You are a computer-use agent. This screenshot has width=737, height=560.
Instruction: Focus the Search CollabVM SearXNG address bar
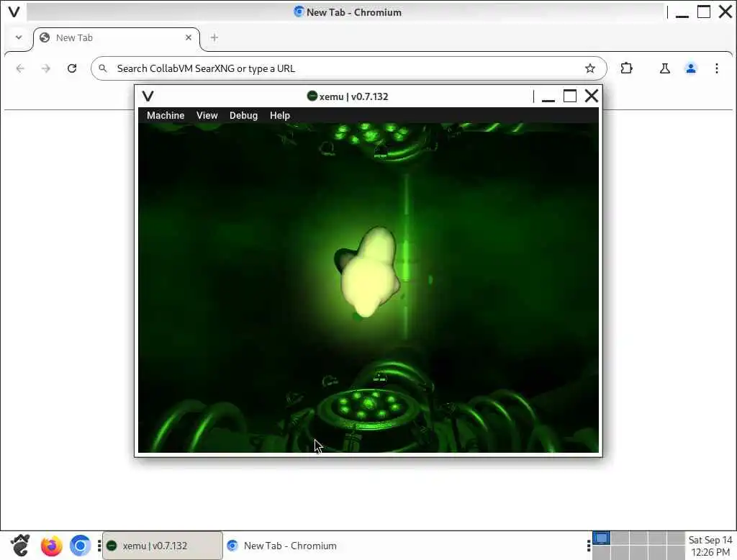[x=349, y=68]
